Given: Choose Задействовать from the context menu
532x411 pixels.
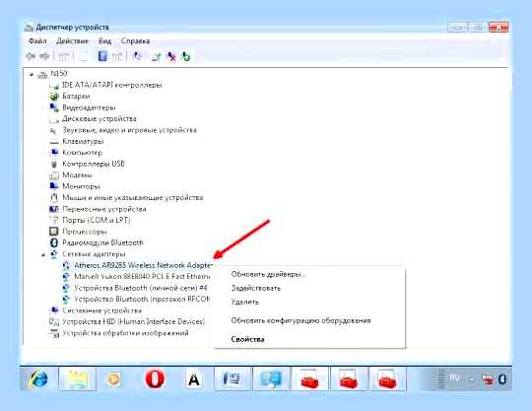Looking at the screenshot, I should [x=256, y=288].
